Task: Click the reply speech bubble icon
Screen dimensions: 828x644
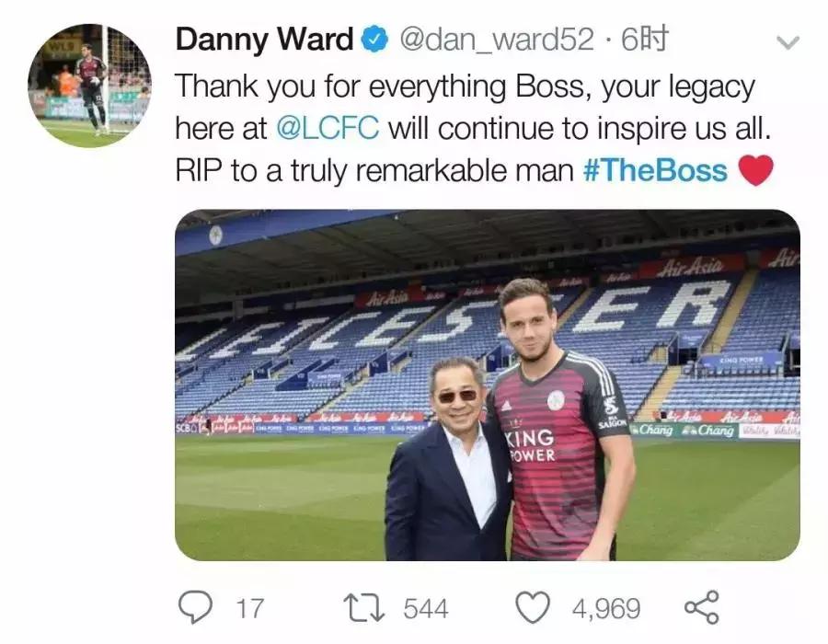Action: pos(194,608)
